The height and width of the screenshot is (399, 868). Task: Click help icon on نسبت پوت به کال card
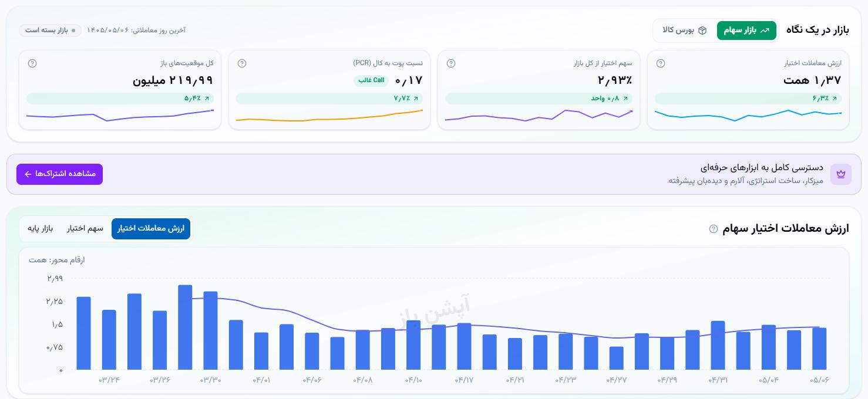tap(242, 63)
